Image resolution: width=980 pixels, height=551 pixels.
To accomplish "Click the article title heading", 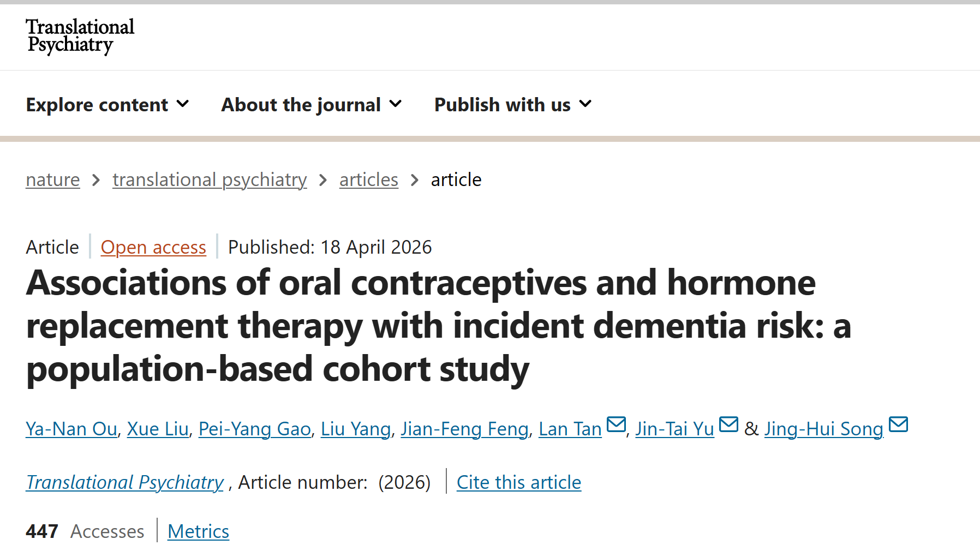I will point(420,326).
